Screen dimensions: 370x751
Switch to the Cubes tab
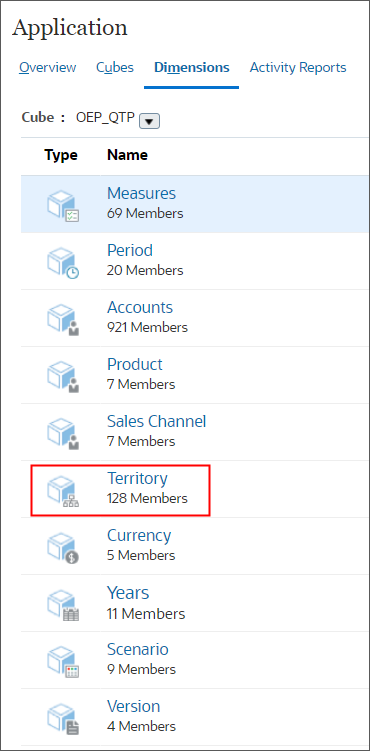[x=115, y=68]
